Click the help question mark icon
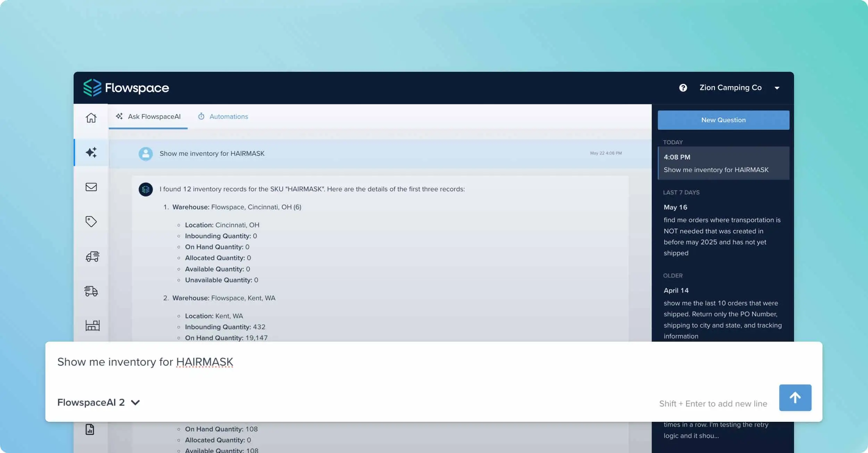Screen dimensions: 868x453 683,88
